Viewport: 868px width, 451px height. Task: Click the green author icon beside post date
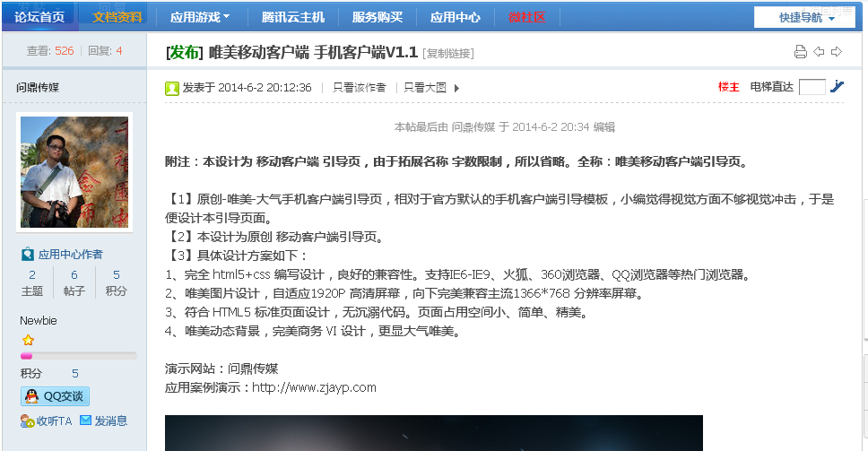pos(171,88)
